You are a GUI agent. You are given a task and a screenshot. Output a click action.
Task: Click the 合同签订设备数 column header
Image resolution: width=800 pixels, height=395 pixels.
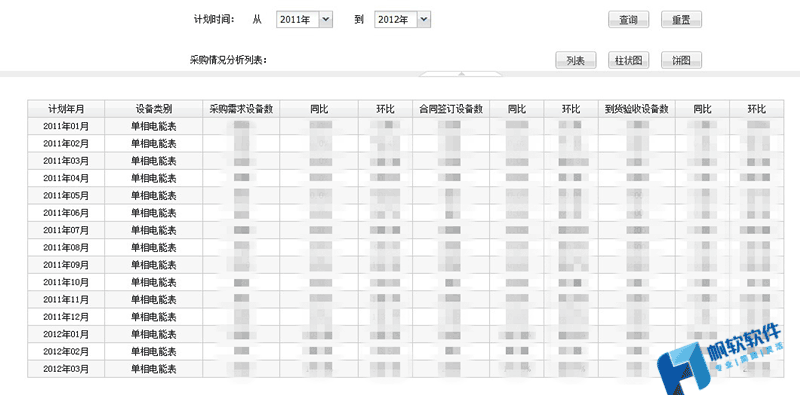pos(451,109)
